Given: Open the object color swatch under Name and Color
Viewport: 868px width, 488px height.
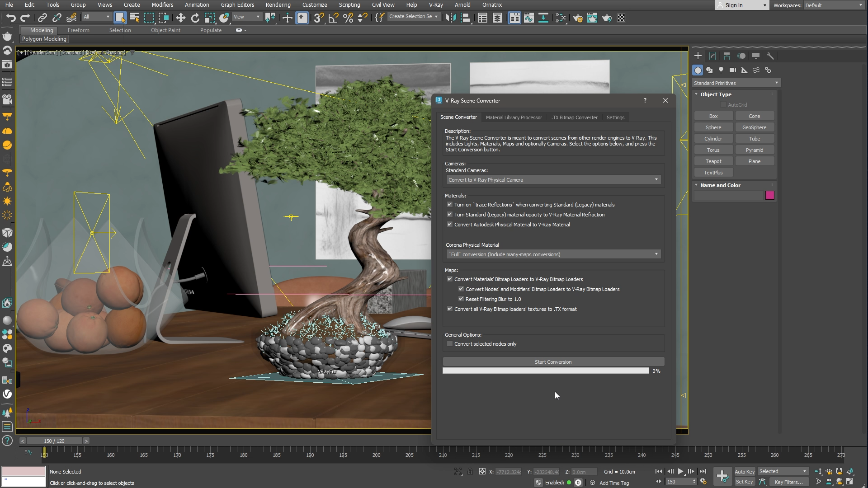Looking at the screenshot, I should (770, 195).
